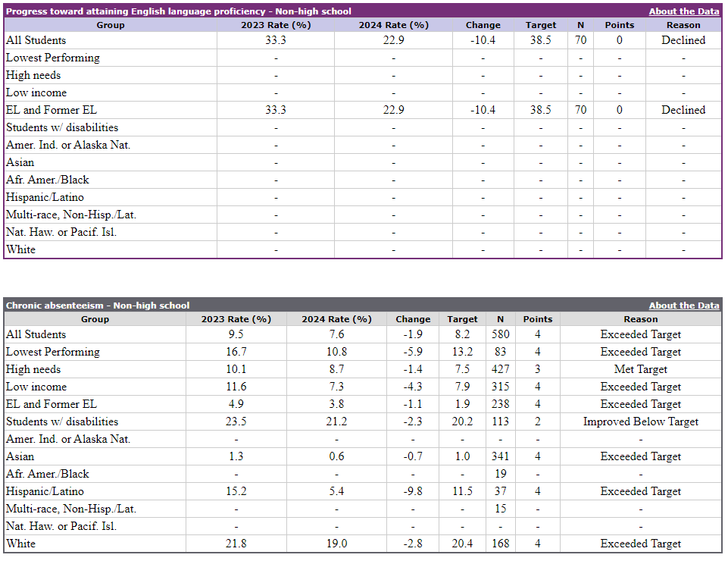728x561 pixels.
Task: Click 'Declined' reason for EL and Former EL proficiency
Action: coord(683,110)
